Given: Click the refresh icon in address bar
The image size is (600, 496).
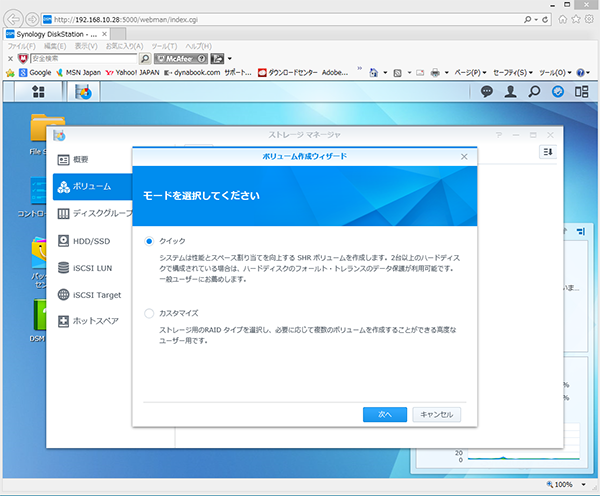Looking at the screenshot, I should click(x=545, y=20).
